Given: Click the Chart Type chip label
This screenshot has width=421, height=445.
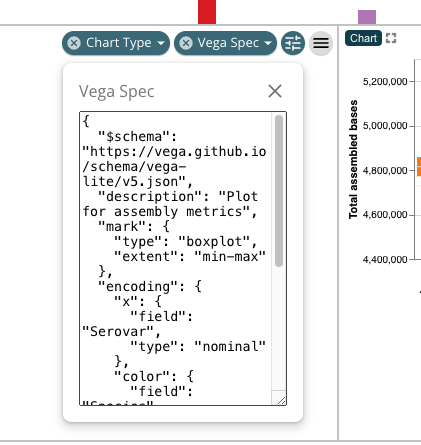Looking at the screenshot, I should [119, 43].
